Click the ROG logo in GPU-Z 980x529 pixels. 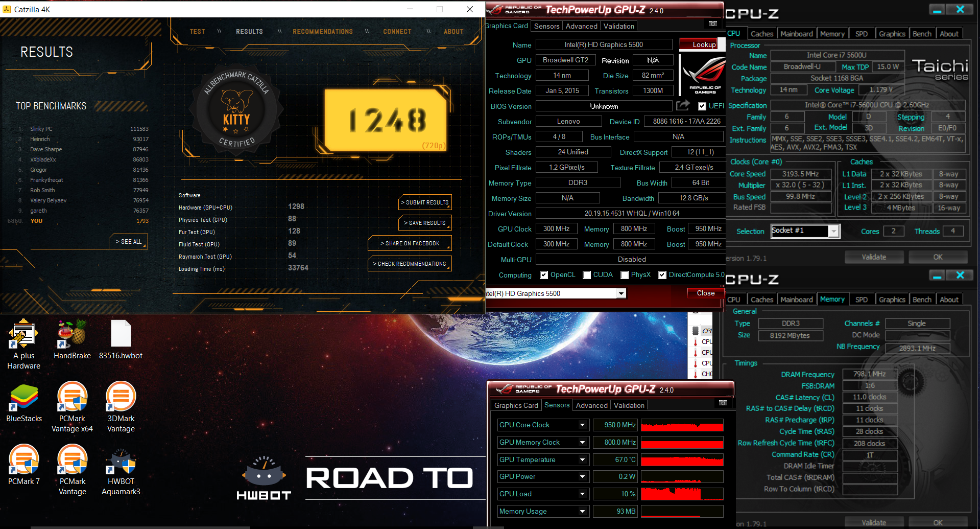click(x=704, y=75)
